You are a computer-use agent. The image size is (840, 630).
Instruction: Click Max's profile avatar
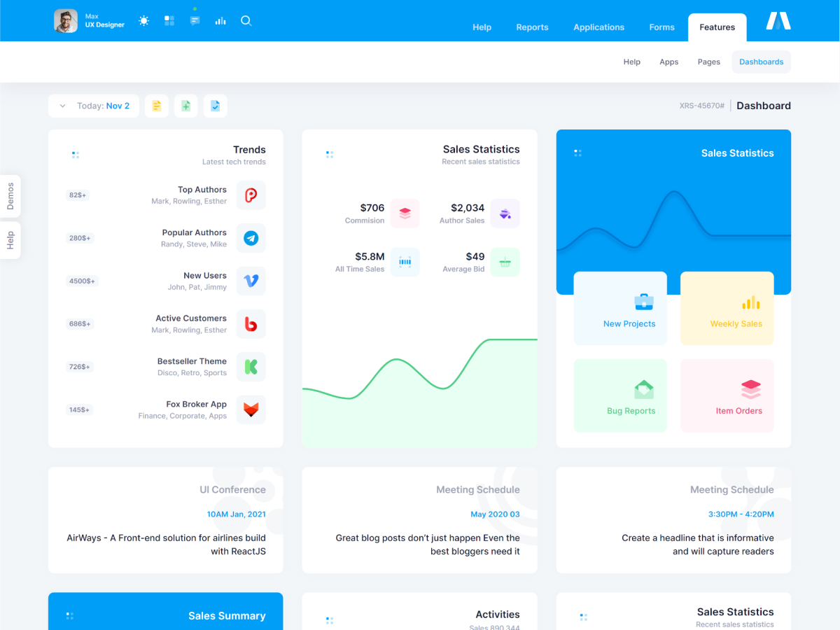click(66, 21)
